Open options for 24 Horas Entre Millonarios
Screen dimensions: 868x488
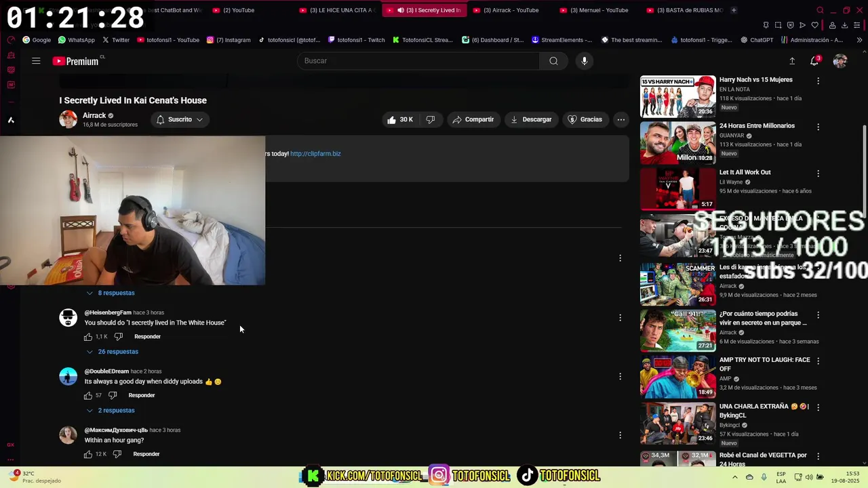818,127
